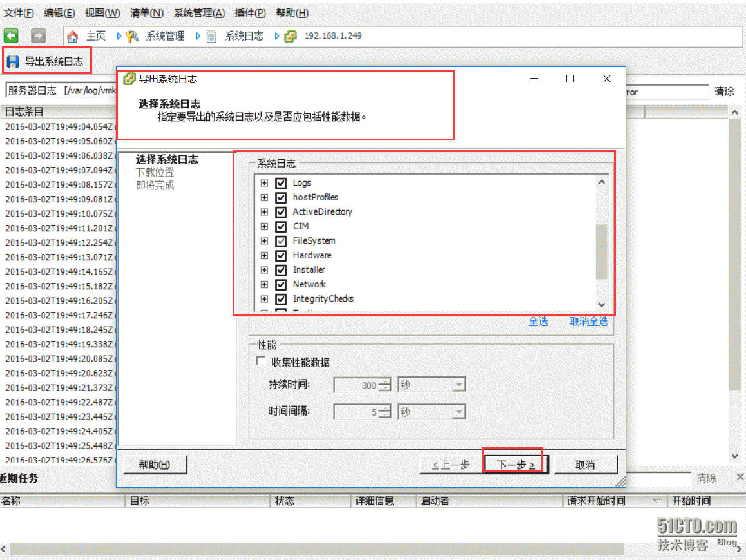Click the host icon beside 192.168.1.249
This screenshot has height=560, width=746.
click(x=290, y=36)
